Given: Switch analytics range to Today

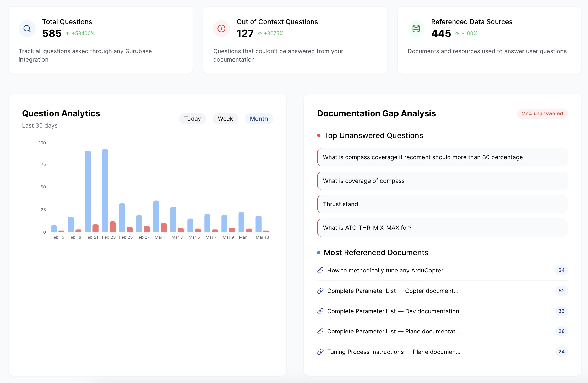Looking at the screenshot, I should click(192, 119).
